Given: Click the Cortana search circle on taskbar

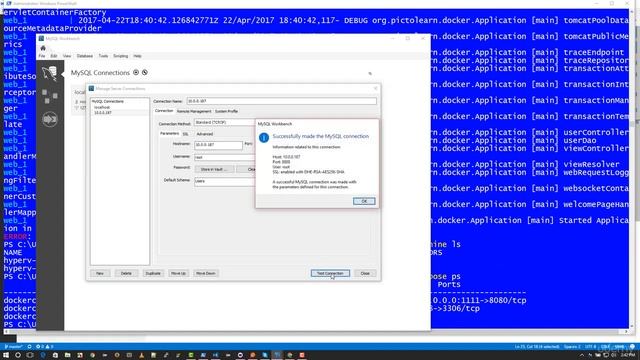Looking at the screenshot, I should pos(18,355).
